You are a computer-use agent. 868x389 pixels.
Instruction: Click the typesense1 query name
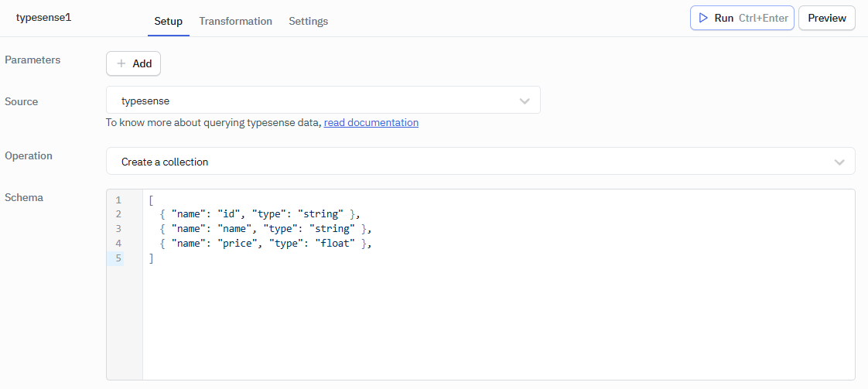click(x=43, y=17)
